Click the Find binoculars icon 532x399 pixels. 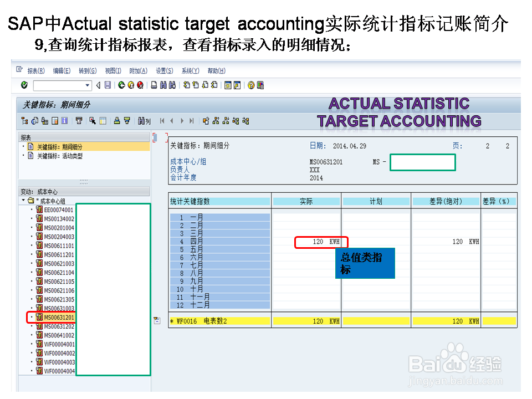click(163, 85)
